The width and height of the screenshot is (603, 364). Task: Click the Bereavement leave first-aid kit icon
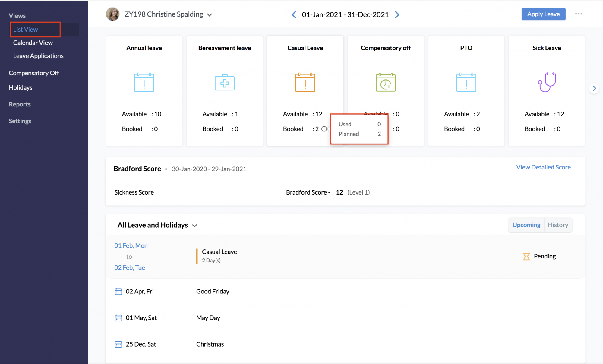click(x=224, y=82)
